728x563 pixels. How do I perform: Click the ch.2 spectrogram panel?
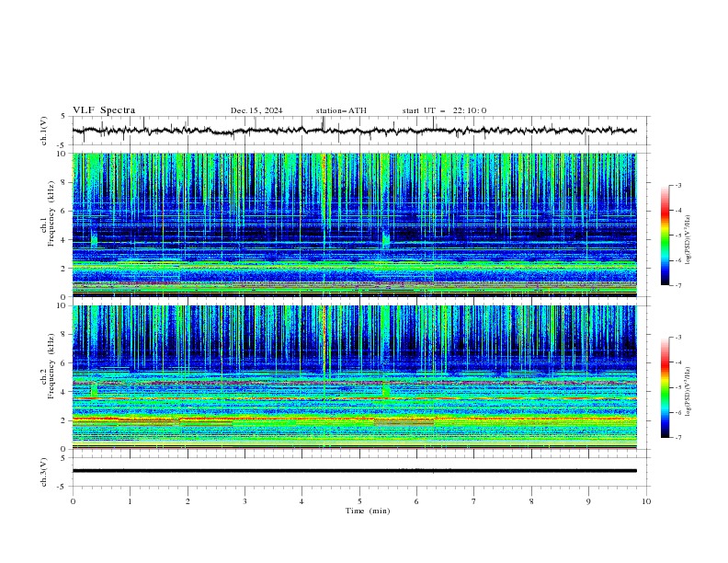355,377
